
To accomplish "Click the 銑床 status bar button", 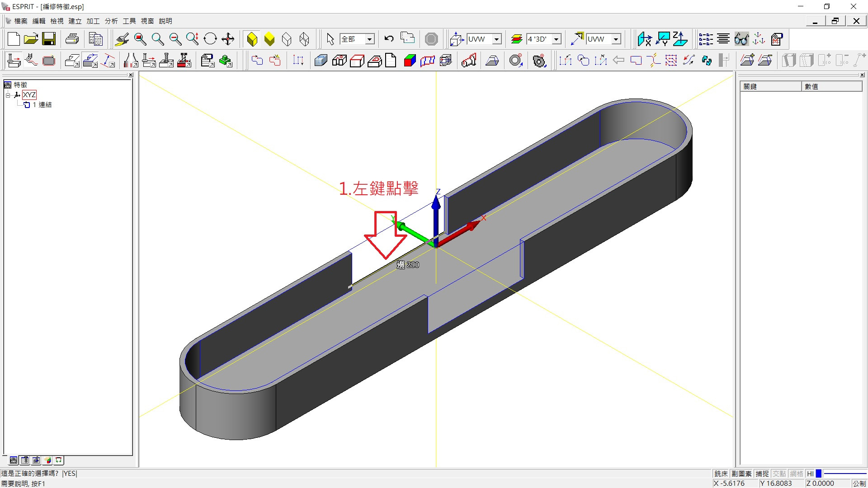I will 721,474.
